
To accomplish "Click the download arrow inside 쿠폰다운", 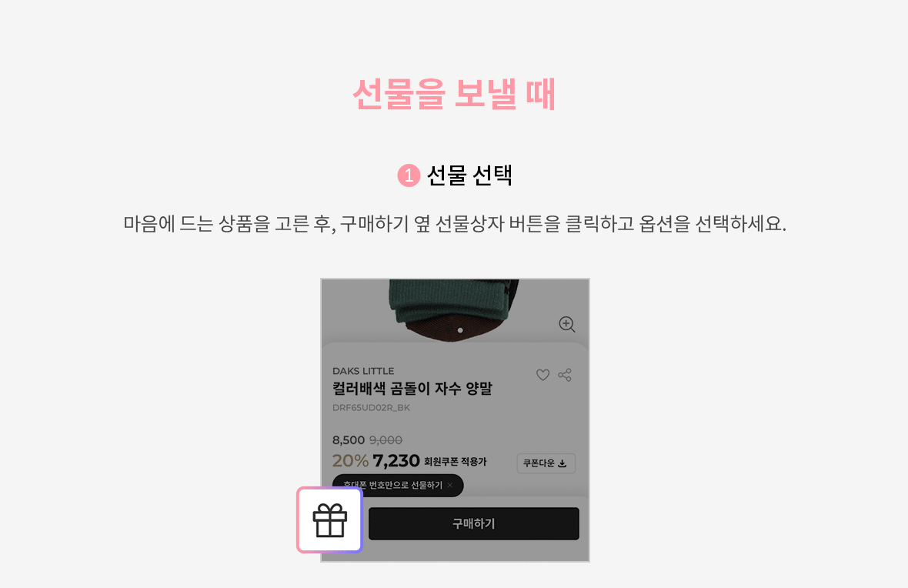I will tap(562, 463).
